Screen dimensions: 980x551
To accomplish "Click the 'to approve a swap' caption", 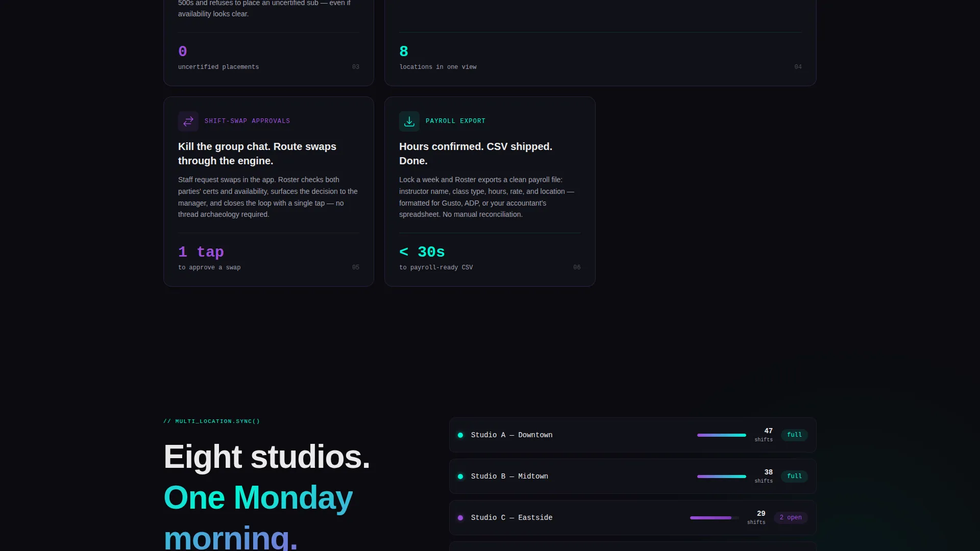I will pyautogui.click(x=209, y=268).
